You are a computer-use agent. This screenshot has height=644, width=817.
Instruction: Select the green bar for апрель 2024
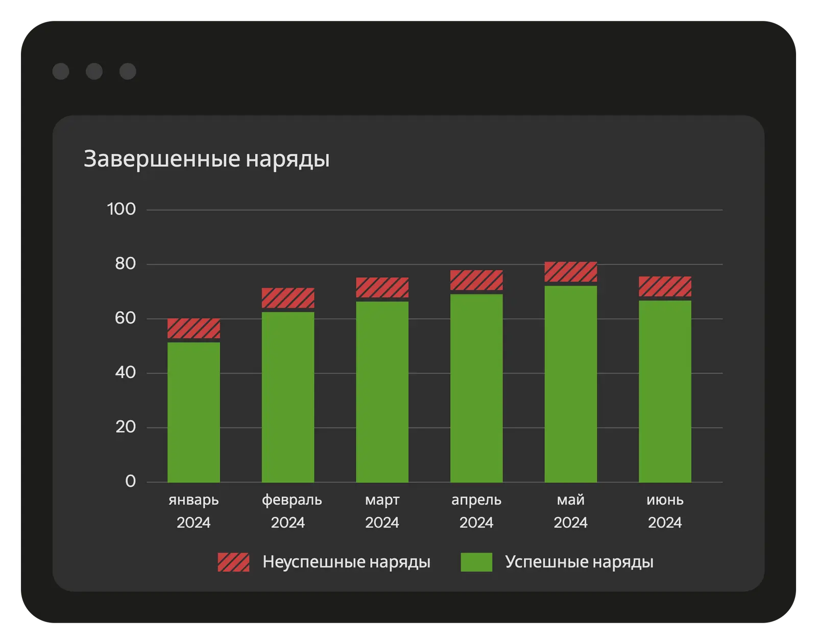click(476, 388)
